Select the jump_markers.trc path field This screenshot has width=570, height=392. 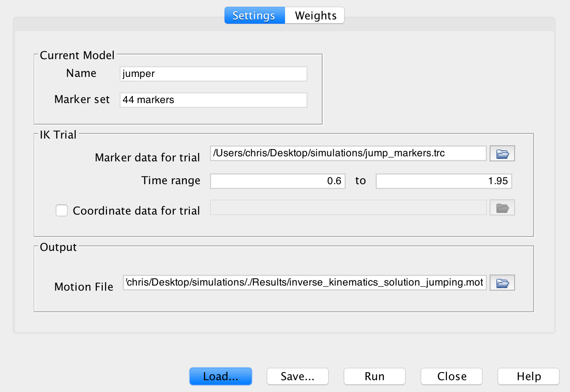348,153
